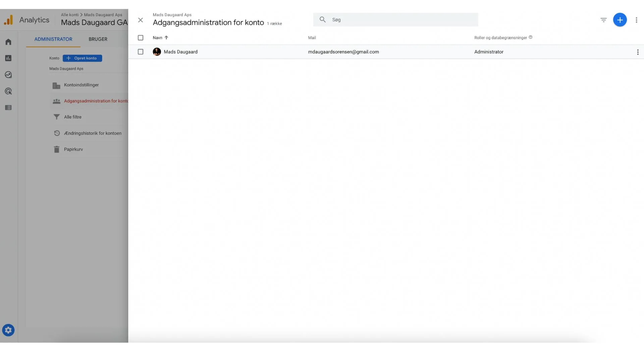The width and height of the screenshot is (644, 362).
Task: Switch to the BRUGER tab
Action: [98, 39]
